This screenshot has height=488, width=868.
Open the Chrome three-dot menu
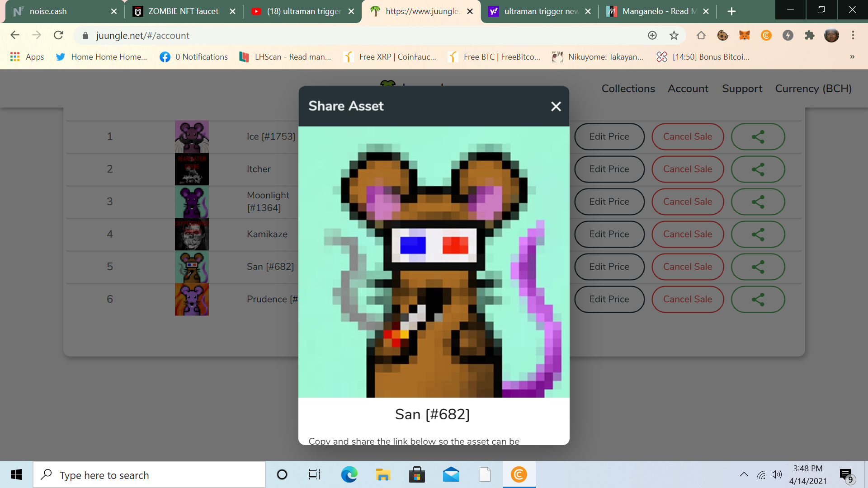[x=853, y=35]
